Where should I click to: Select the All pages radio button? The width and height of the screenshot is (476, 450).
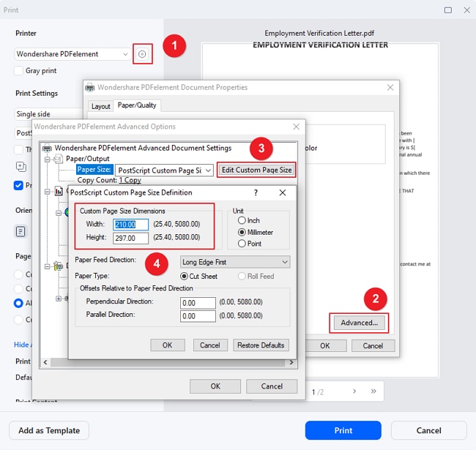18,303
